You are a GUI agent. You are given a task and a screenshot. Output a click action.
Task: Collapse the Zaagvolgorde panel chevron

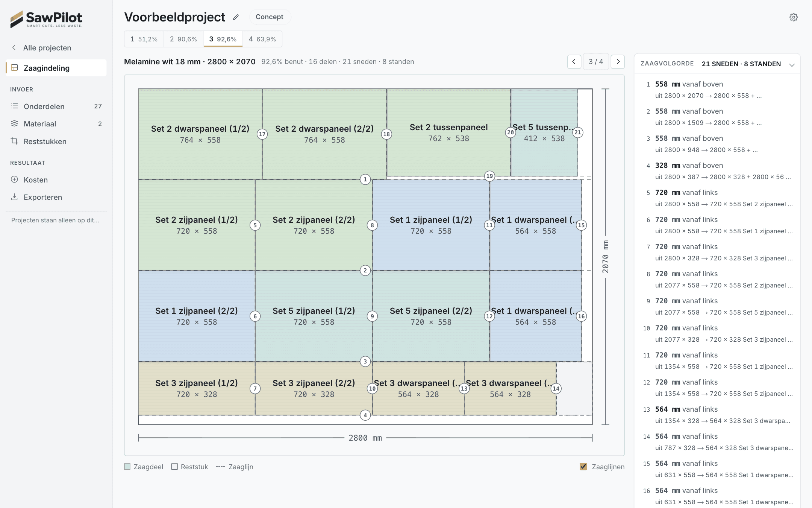792,65
